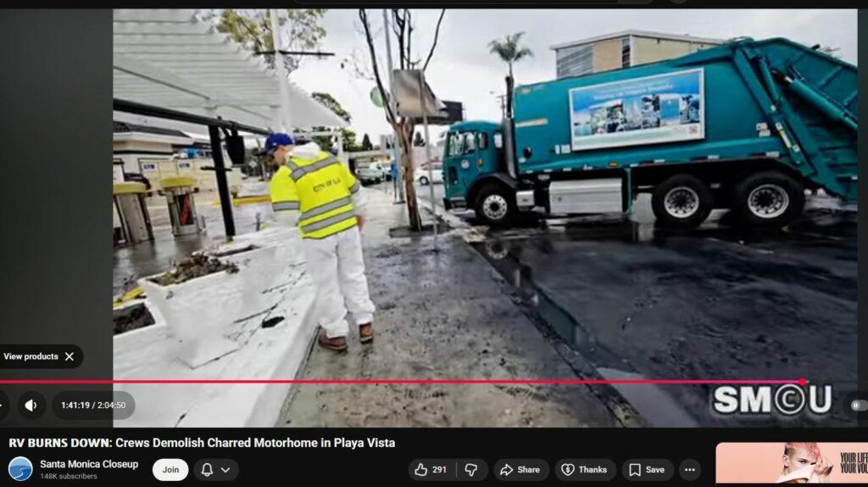
Task: Click the Santa Monica Closeup channel avatar
Action: tap(20, 469)
